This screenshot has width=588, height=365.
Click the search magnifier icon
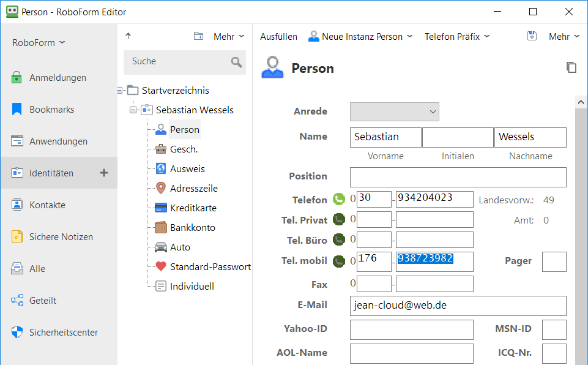(236, 62)
